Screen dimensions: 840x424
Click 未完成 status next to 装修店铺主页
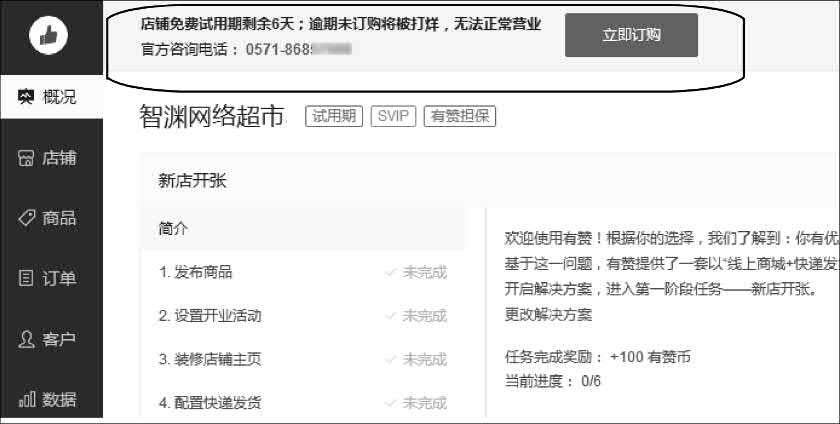pyautogui.click(x=416, y=359)
